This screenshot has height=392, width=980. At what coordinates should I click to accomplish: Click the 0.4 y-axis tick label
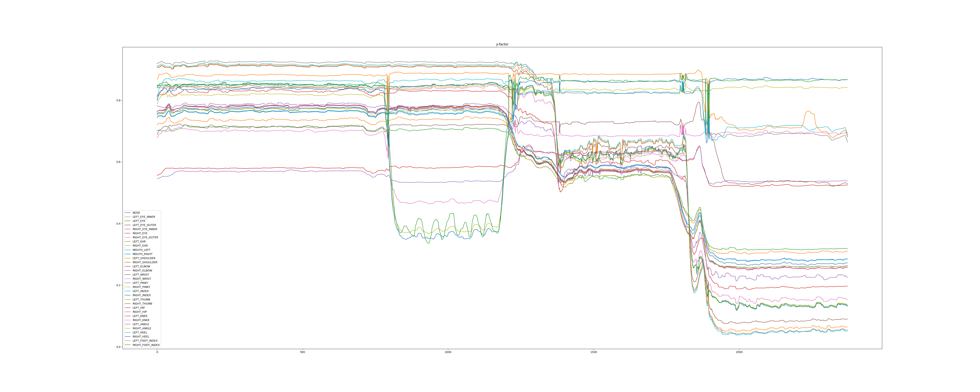[x=118, y=224]
